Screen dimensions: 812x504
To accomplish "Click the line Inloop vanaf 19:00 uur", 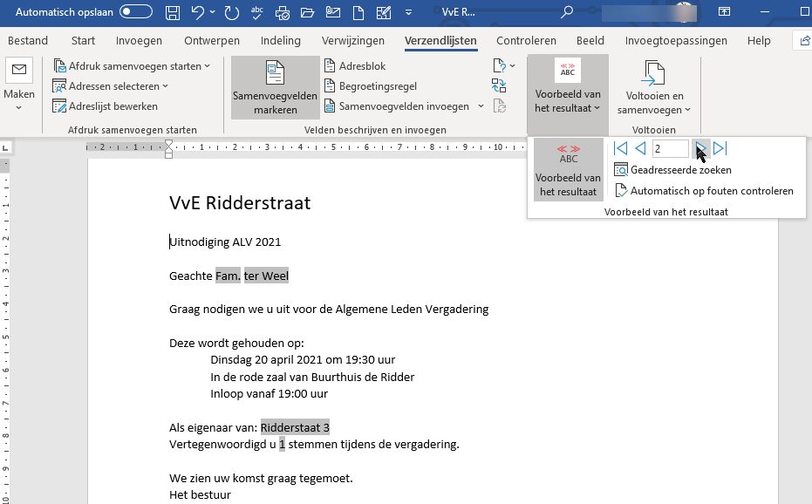I will [269, 393].
